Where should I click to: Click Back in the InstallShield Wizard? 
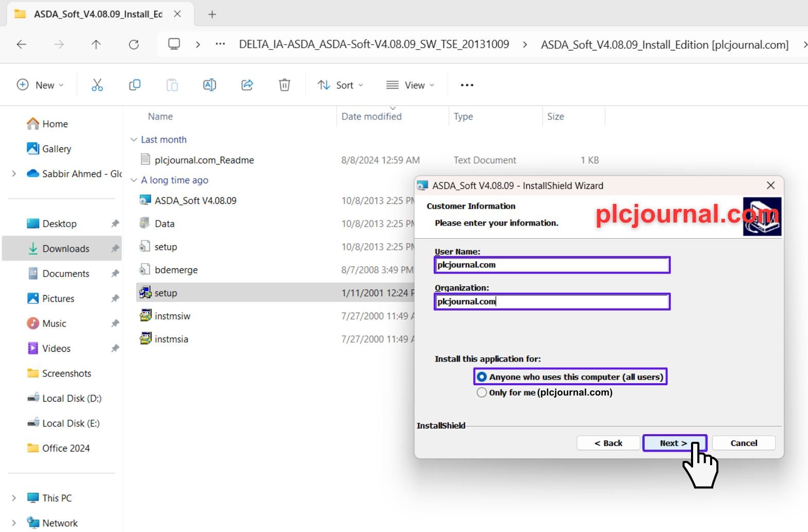pyautogui.click(x=608, y=443)
